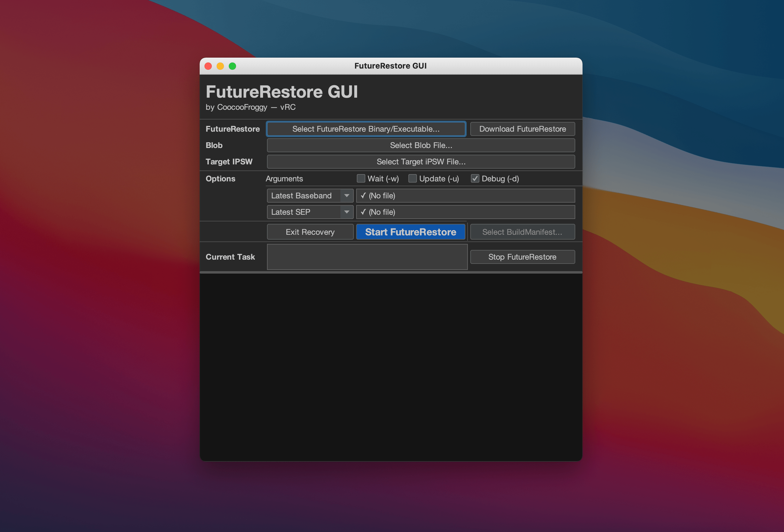Click the Select Blob File button
This screenshot has width=784, height=532.
tap(421, 145)
